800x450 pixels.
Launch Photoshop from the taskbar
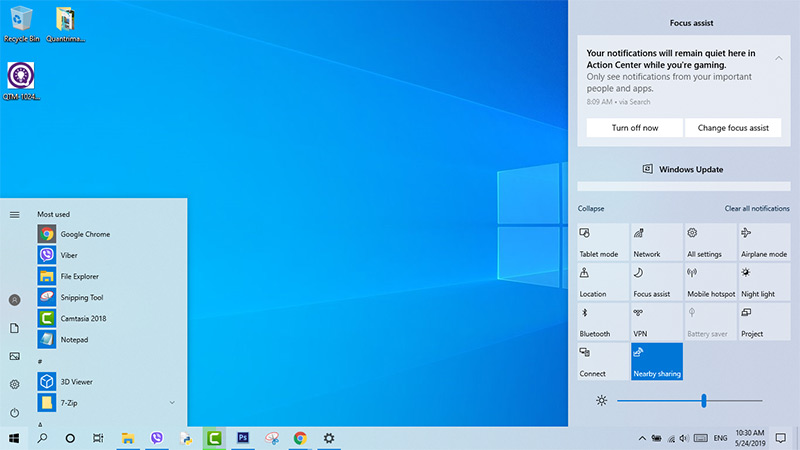click(x=242, y=438)
